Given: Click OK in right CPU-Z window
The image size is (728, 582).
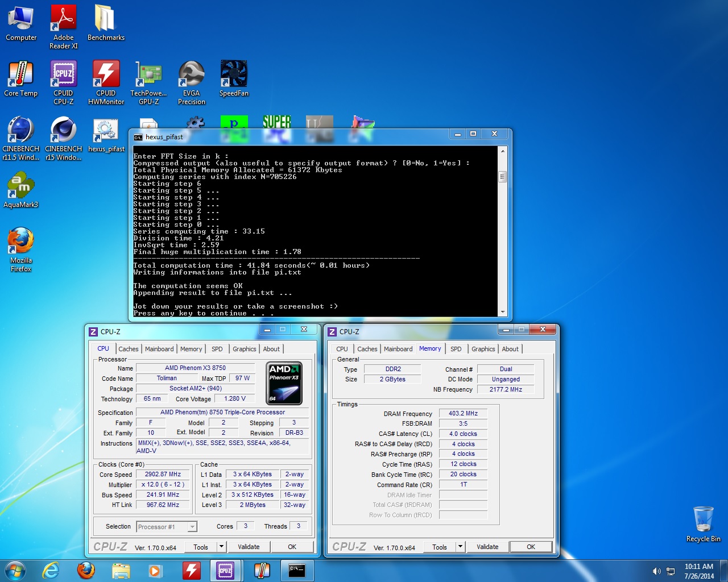Looking at the screenshot, I should (531, 547).
